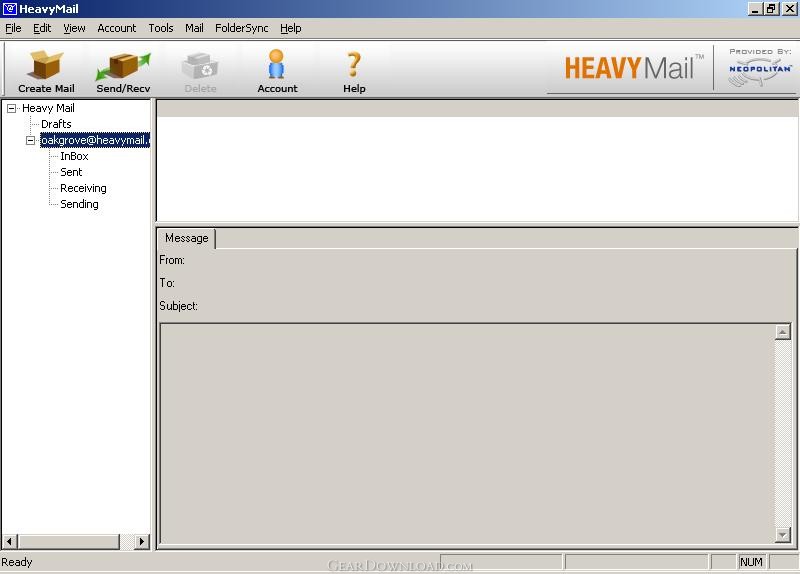Click the Create Mail box icon
The width and height of the screenshot is (800, 574).
46,65
